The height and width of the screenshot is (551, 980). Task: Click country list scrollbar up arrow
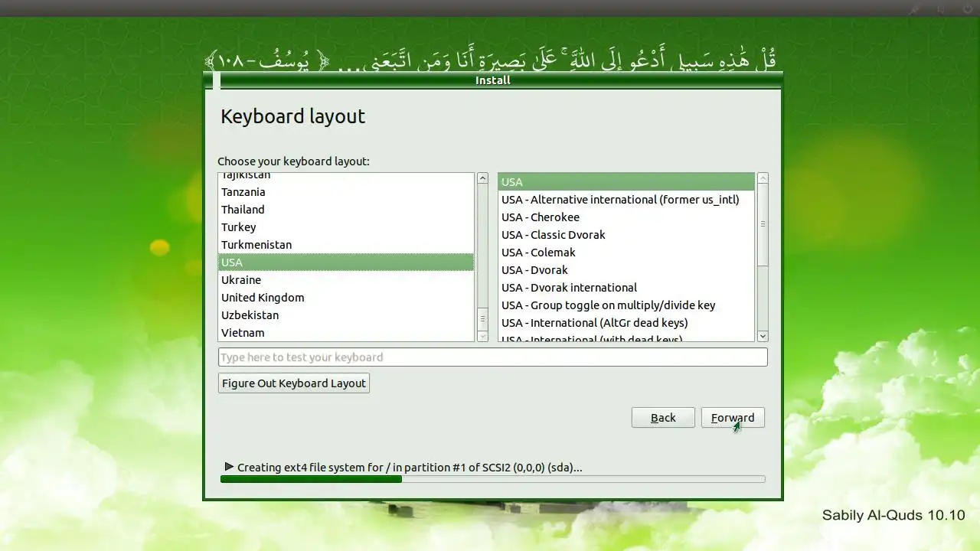pos(482,178)
